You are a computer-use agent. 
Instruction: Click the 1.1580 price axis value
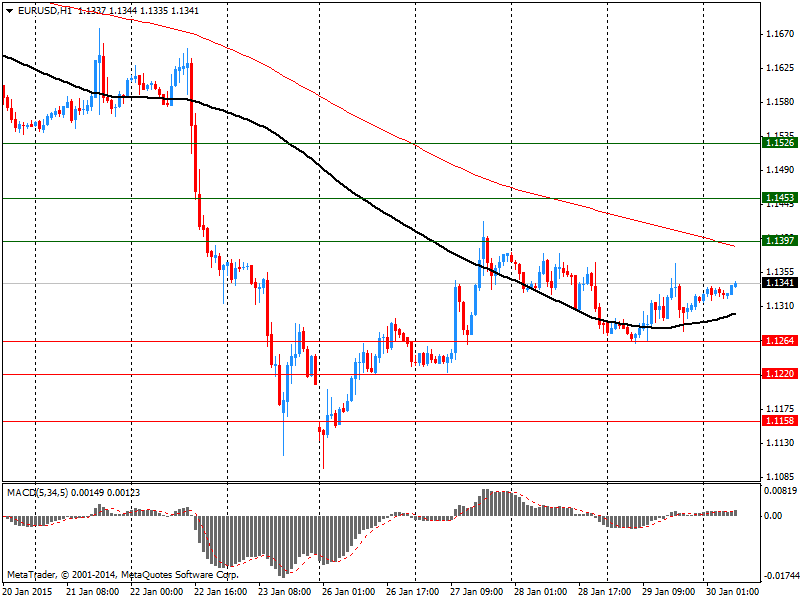[780, 102]
